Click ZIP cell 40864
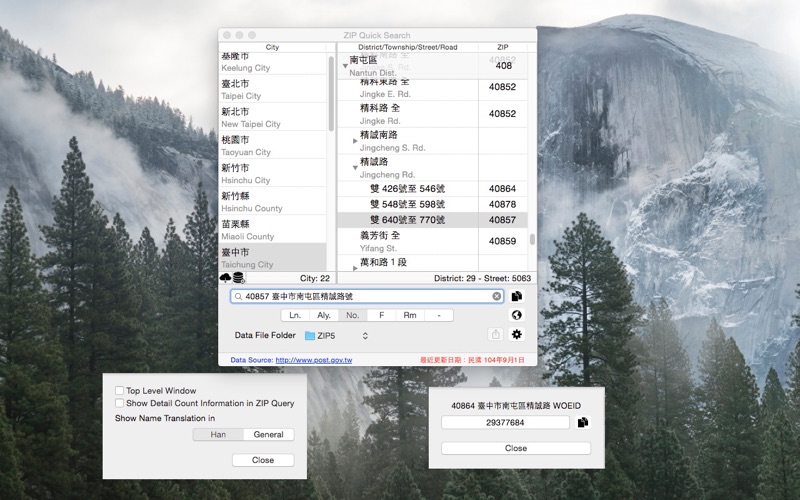The height and width of the screenshot is (500, 800). pyautogui.click(x=503, y=189)
